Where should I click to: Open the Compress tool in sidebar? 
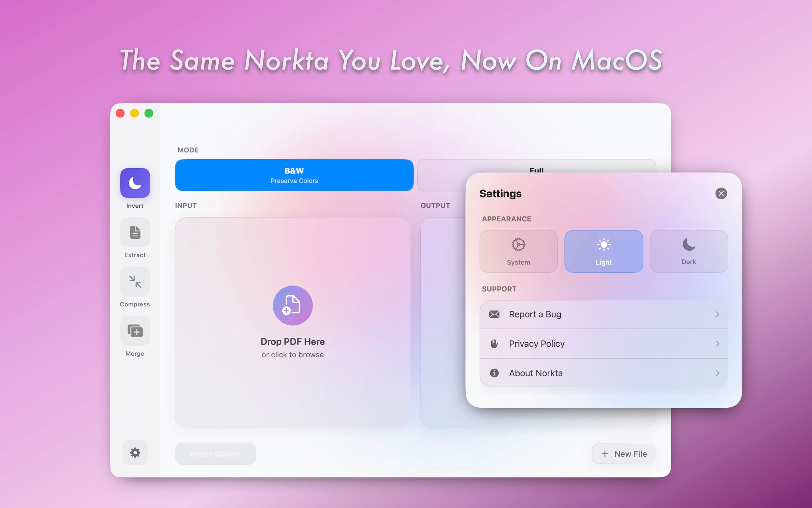point(135,282)
